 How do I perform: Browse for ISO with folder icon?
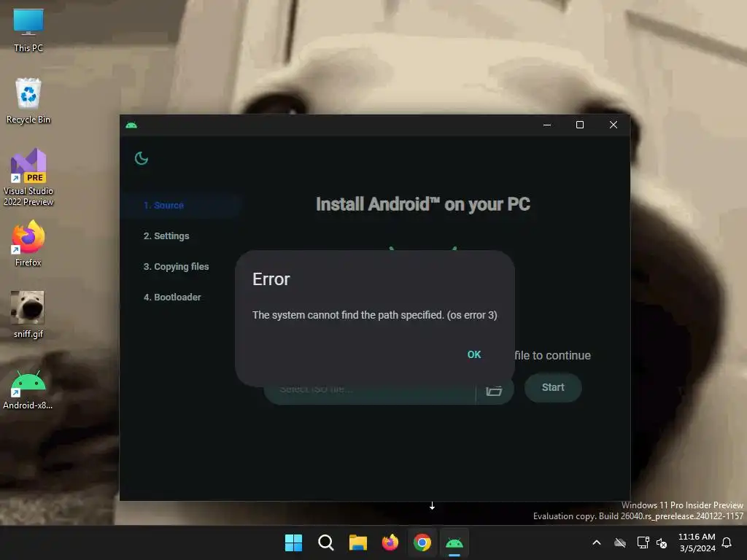[494, 391]
